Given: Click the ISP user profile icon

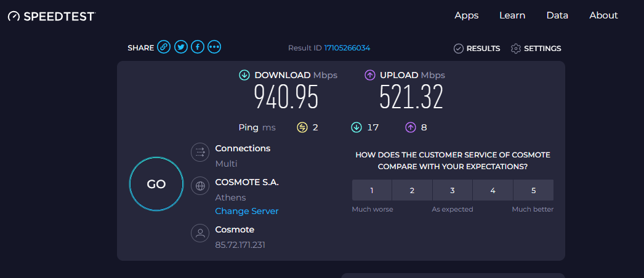Looking at the screenshot, I should (x=201, y=233).
